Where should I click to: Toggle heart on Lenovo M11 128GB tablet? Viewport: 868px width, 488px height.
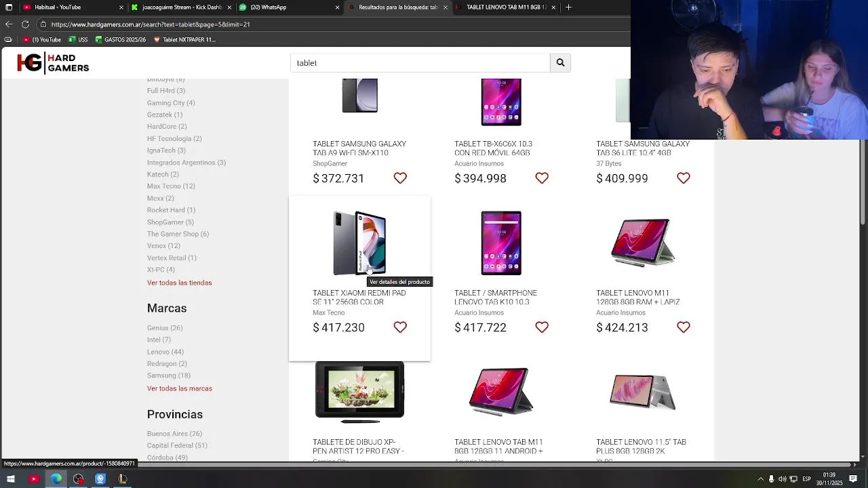coord(683,327)
